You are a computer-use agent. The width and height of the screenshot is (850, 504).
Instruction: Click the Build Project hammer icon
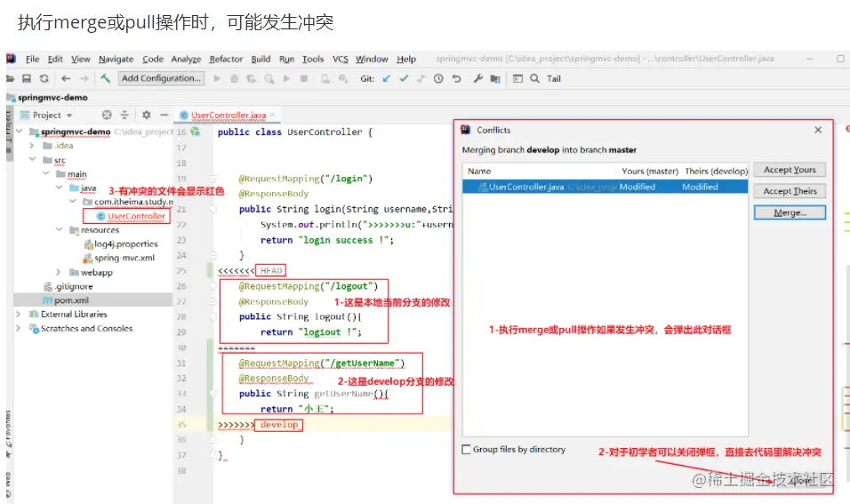click(x=105, y=78)
